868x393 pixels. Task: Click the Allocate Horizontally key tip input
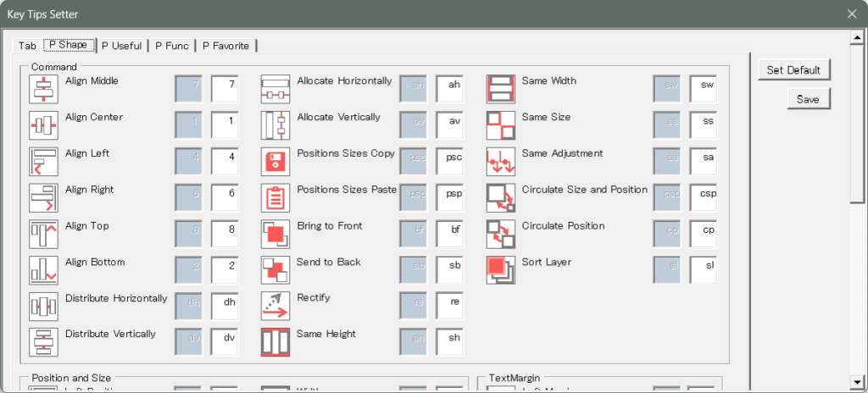point(450,89)
